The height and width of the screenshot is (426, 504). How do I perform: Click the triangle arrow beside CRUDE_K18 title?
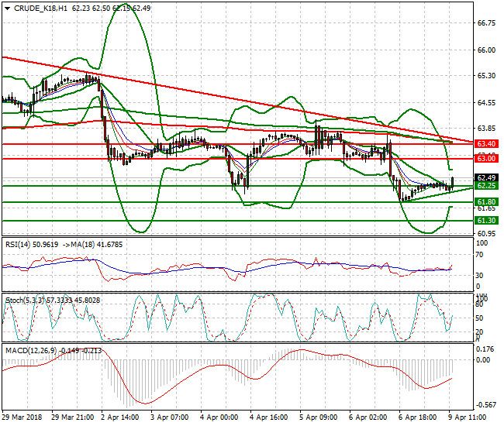click(6, 8)
